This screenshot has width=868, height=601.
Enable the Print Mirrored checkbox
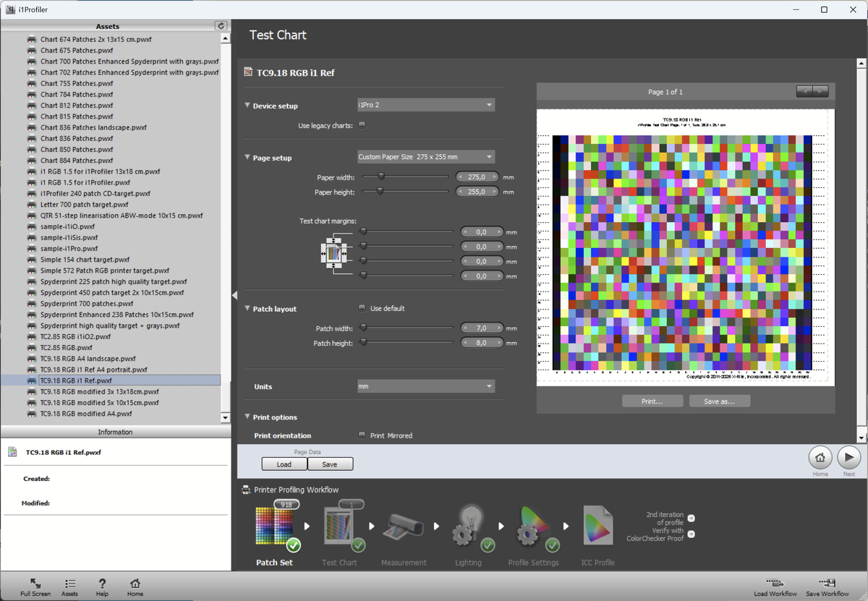pyautogui.click(x=362, y=435)
